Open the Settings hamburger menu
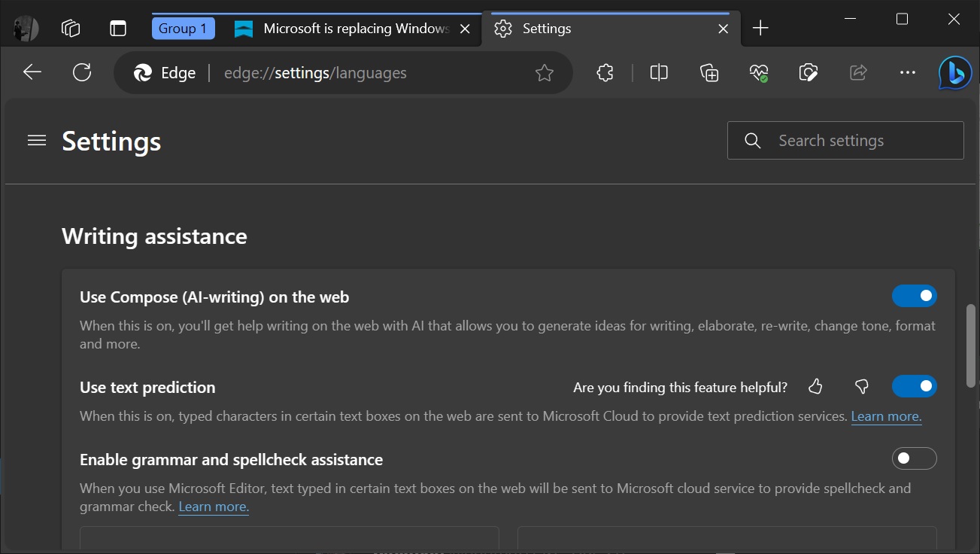Screen dimensions: 980x554 (x=36, y=140)
